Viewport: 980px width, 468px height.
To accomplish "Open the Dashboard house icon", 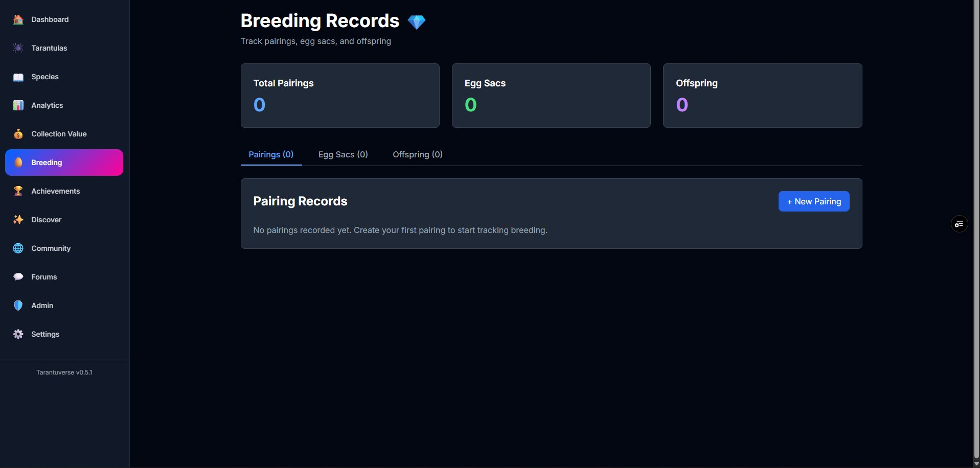I will (x=18, y=19).
